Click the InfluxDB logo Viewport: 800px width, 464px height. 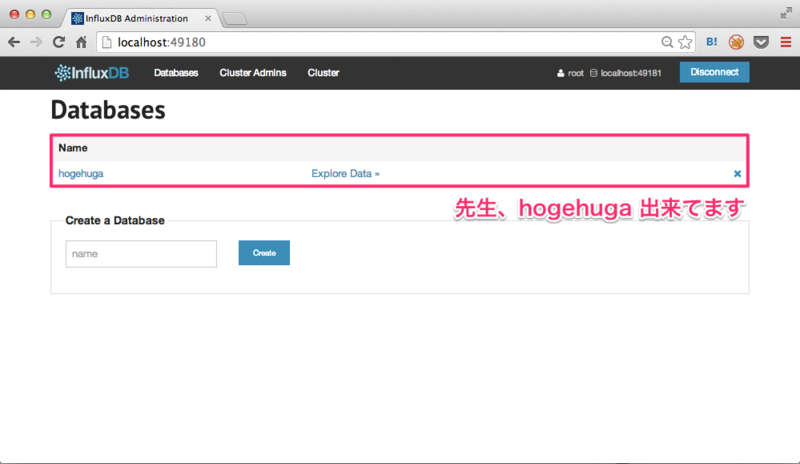point(92,73)
